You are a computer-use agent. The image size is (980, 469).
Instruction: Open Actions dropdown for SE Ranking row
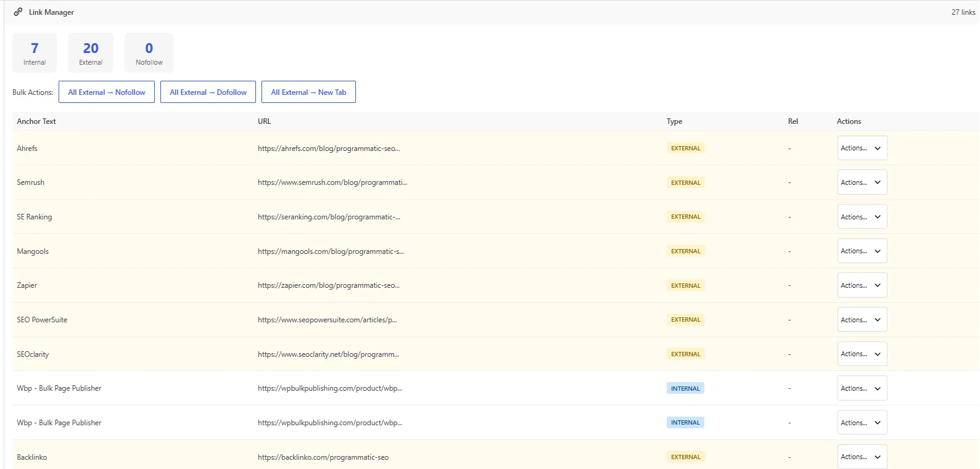(x=862, y=217)
